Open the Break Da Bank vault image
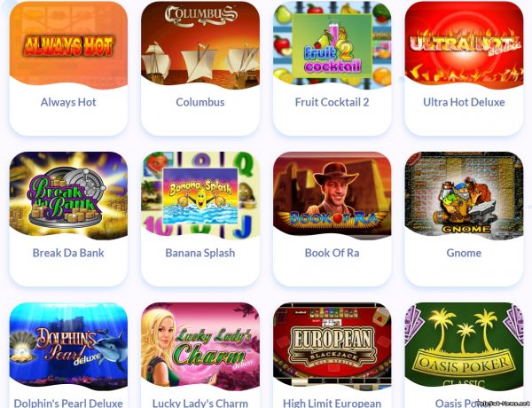The height and width of the screenshot is (408, 532). coord(68,195)
